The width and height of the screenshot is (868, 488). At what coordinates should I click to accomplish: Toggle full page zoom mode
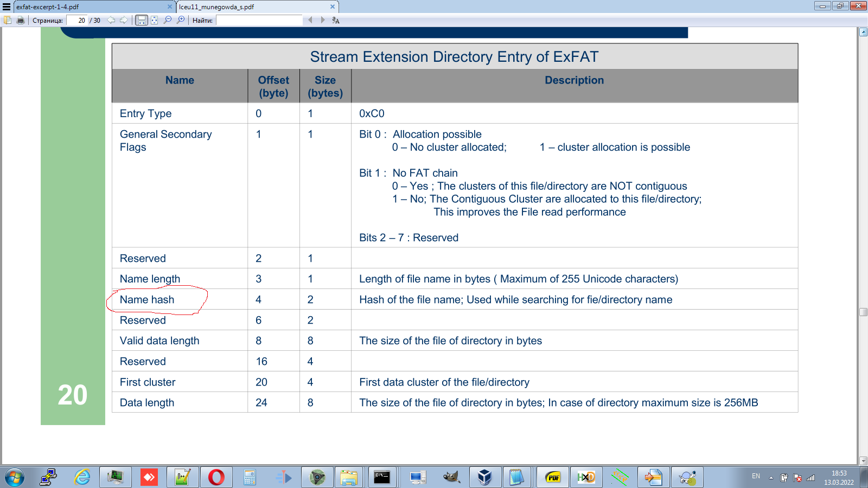154,20
